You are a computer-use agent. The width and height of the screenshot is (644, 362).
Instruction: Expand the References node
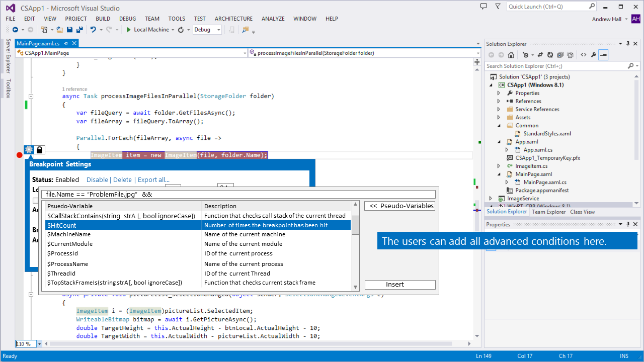click(499, 101)
